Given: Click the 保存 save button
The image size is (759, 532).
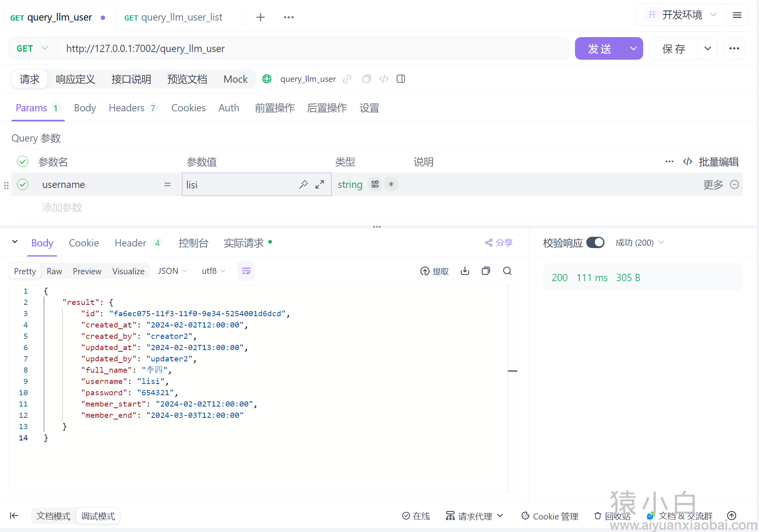Looking at the screenshot, I should tap(673, 49).
